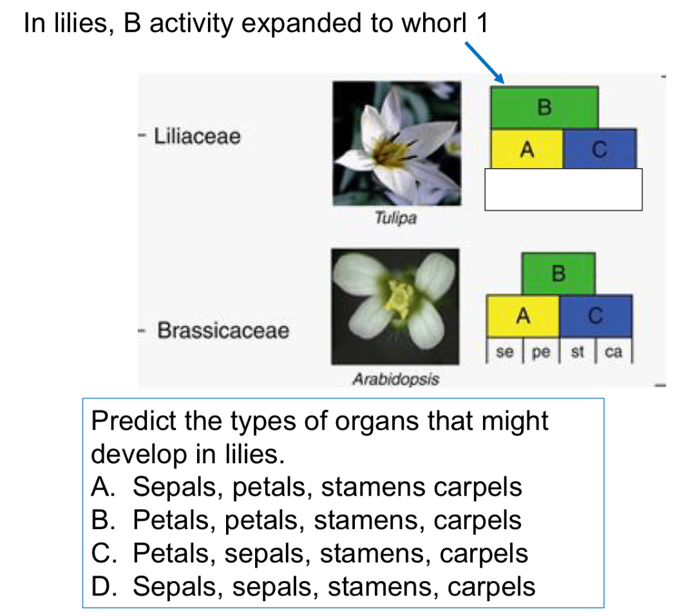
Task: Click the Brassicaceae family label
Action: pos(223,331)
